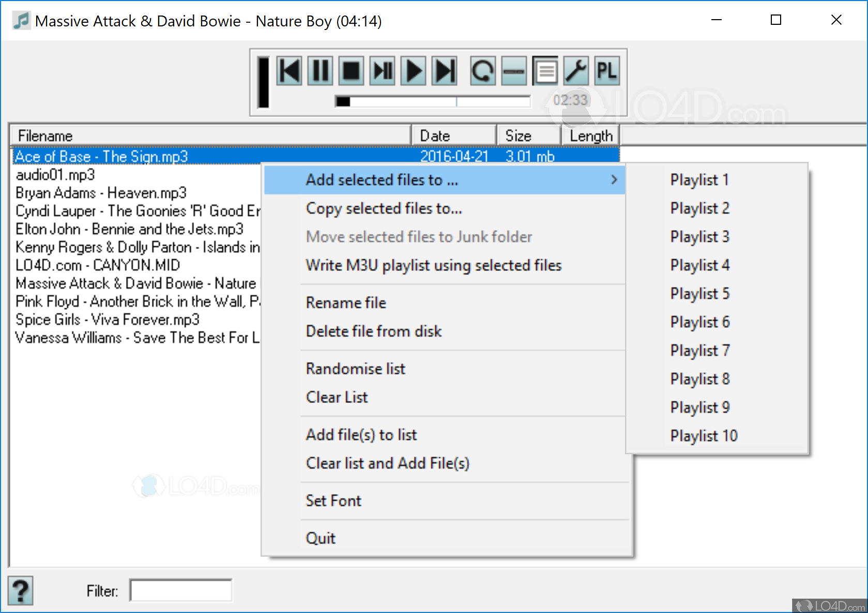This screenshot has width=868, height=613.
Task: Sort by Date column header
Action: pos(454,136)
